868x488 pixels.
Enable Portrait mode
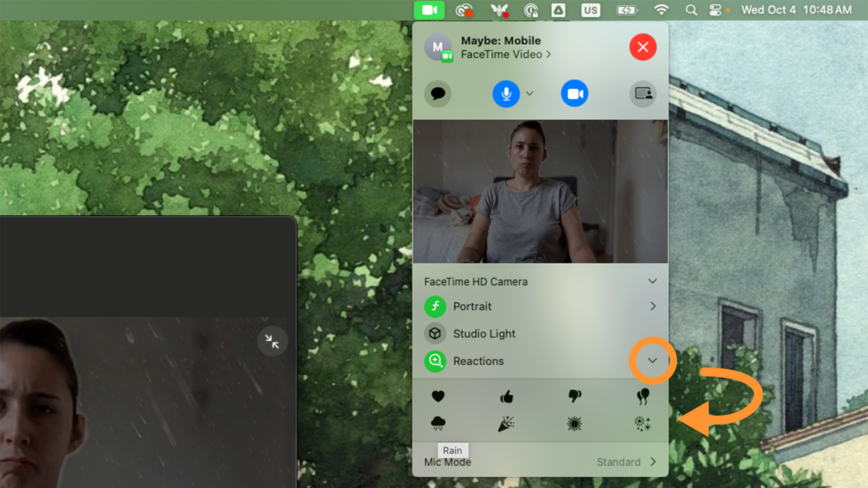tap(473, 306)
